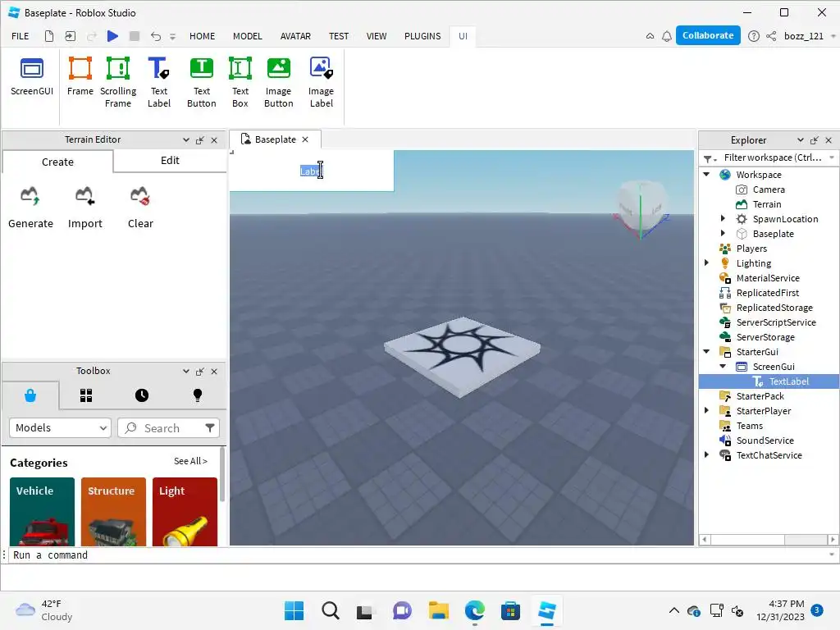
Task: Open the Windows Start menu
Action: [294, 610]
